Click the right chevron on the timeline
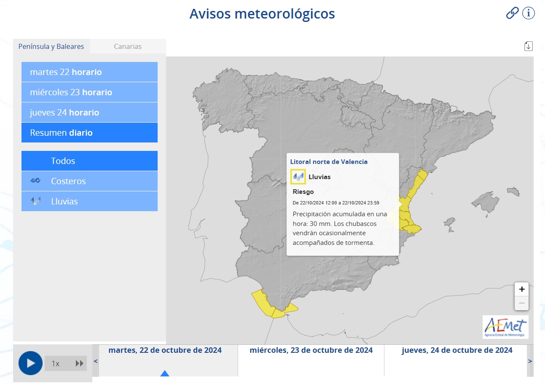545x392 pixels. tap(530, 361)
